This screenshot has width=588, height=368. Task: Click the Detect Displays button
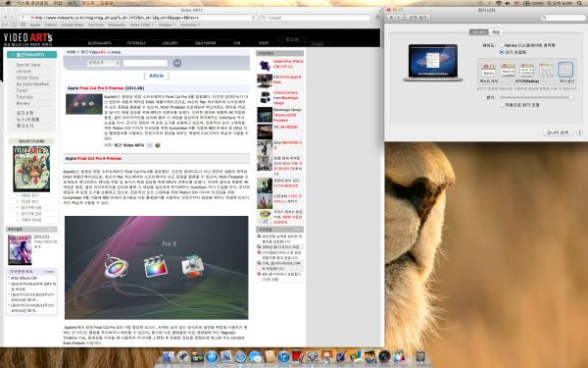pyautogui.click(x=558, y=132)
